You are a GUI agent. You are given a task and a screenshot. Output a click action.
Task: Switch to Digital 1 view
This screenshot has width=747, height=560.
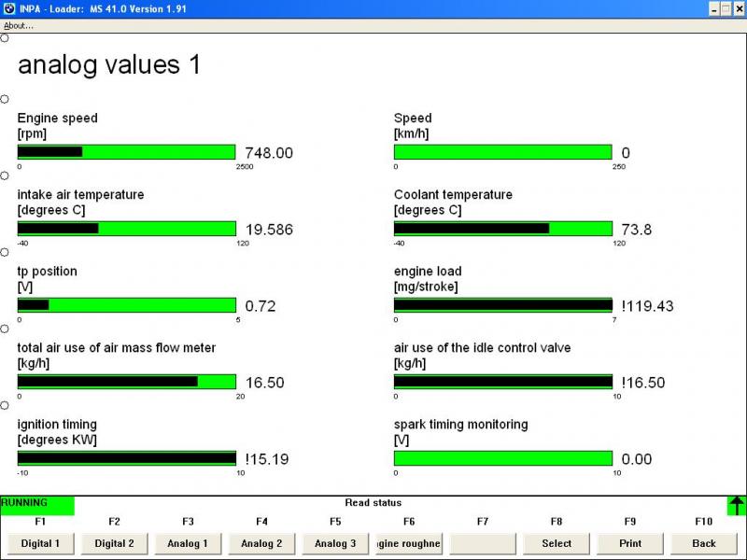[41, 543]
